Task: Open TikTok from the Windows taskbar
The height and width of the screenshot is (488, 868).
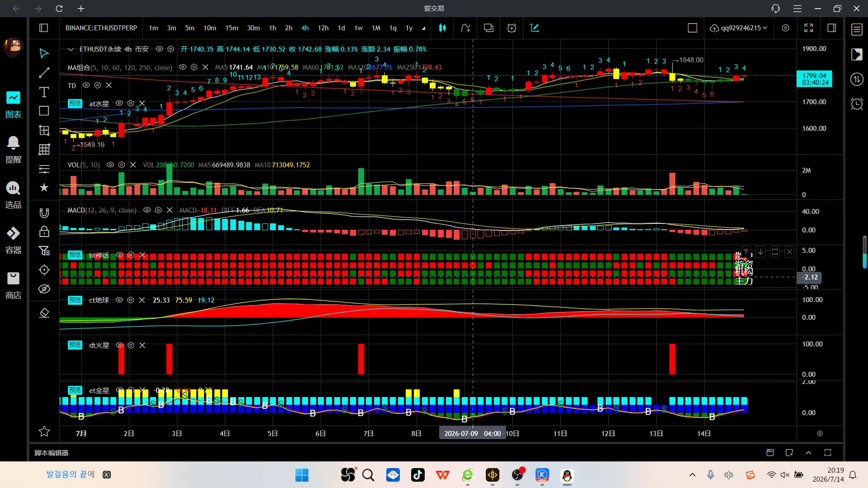Action: [x=417, y=475]
